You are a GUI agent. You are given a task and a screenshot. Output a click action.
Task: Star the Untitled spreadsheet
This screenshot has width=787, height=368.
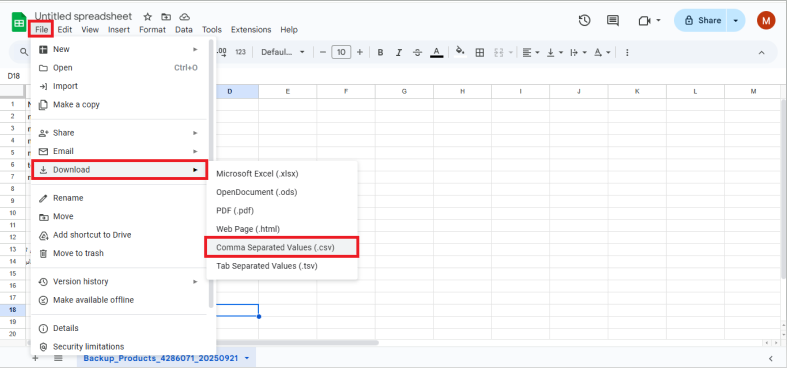tap(148, 17)
